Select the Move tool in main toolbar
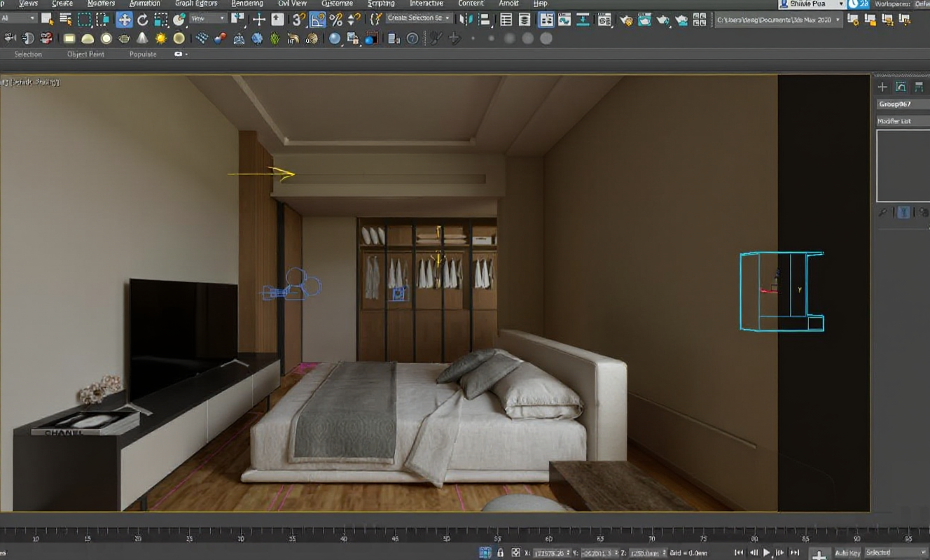Viewport: 930px width, 560px height. click(124, 20)
